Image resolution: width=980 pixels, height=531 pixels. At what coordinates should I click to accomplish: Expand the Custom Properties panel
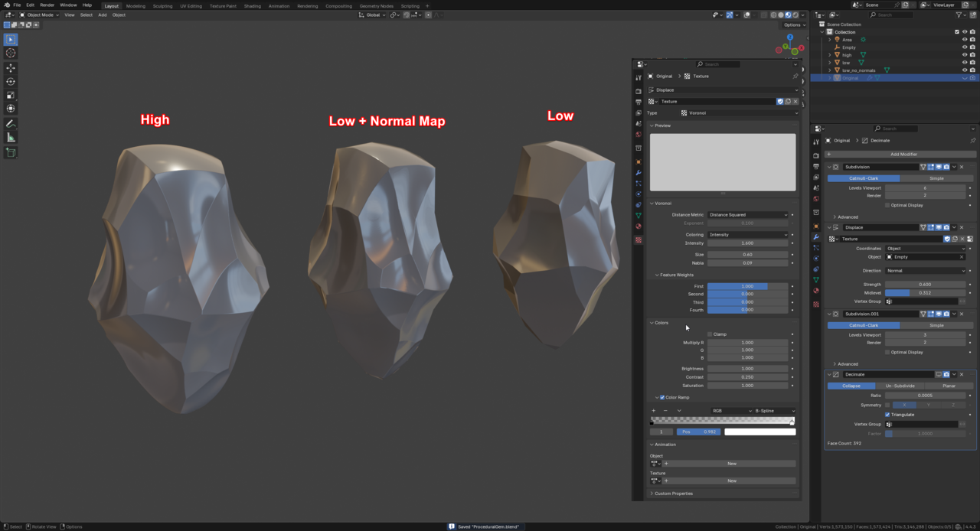[x=674, y=494]
